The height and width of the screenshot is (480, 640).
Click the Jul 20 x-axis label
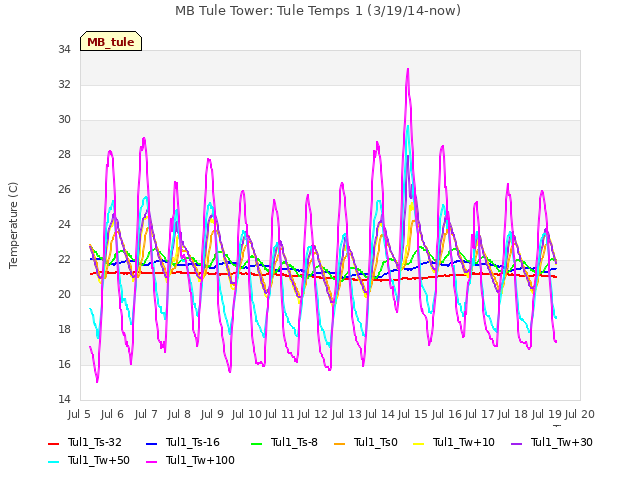580,414
